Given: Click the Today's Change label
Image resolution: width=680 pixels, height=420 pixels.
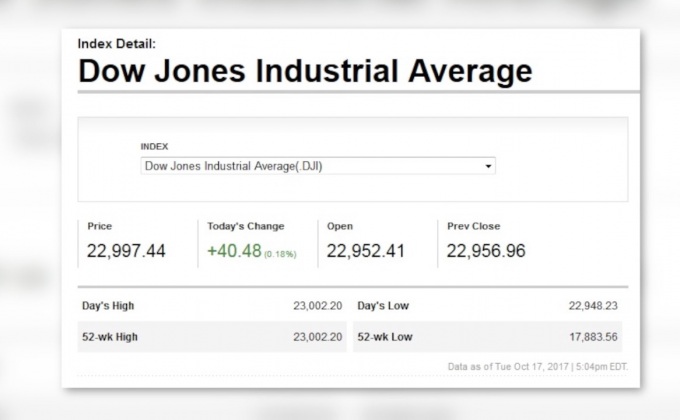Looking at the screenshot, I should point(245,226).
